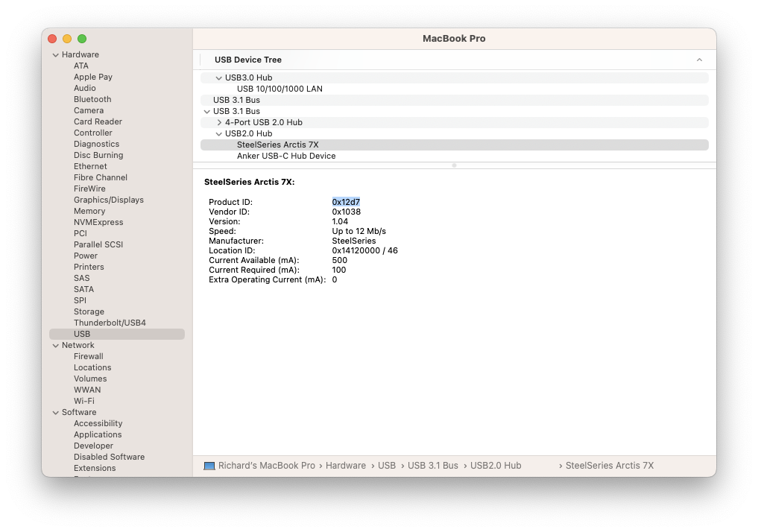Viewport: 758px width, 532px height.
Task: Select the highlighted USB sidebar item
Action: pos(117,334)
